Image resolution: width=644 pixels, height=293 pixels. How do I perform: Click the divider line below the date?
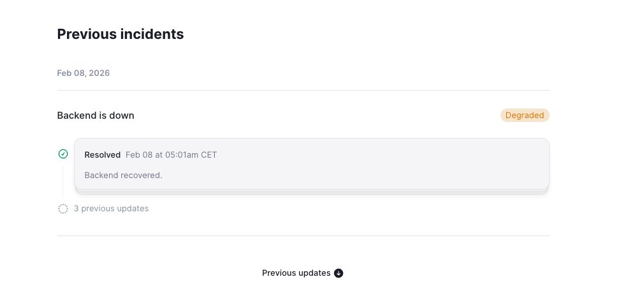pyautogui.click(x=303, y=91)
